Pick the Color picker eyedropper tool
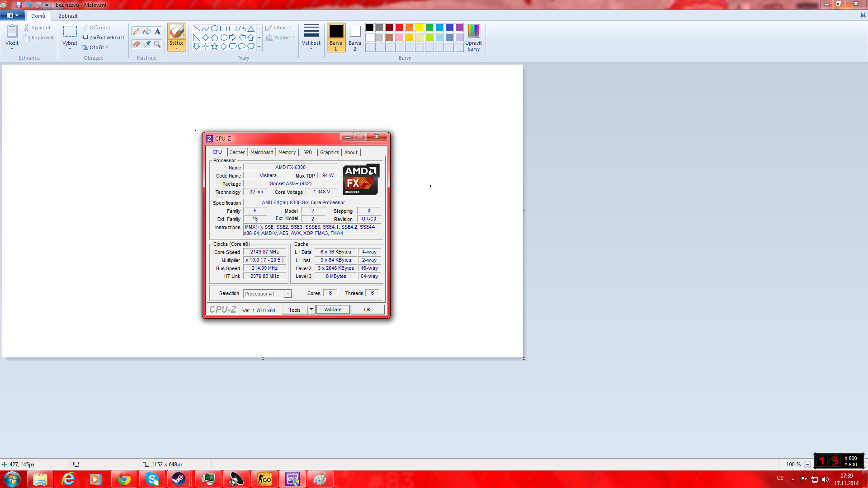868x488 pixels. [x=147, y=44]
